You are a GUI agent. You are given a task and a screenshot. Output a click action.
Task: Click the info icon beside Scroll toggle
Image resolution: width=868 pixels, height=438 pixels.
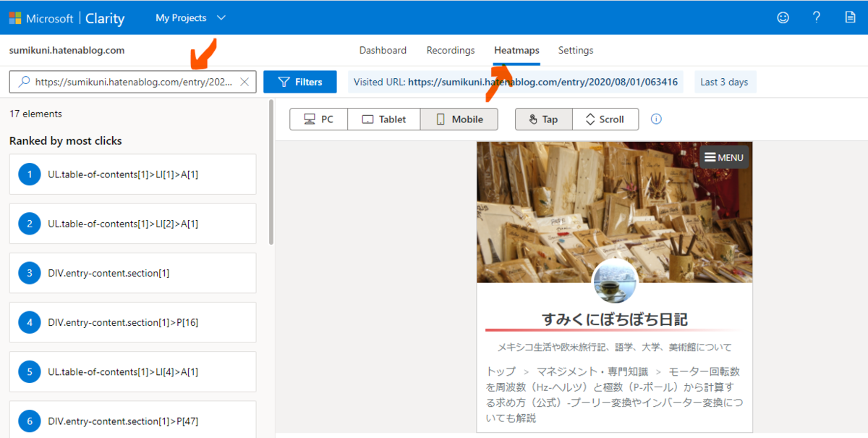click(655, 119)
